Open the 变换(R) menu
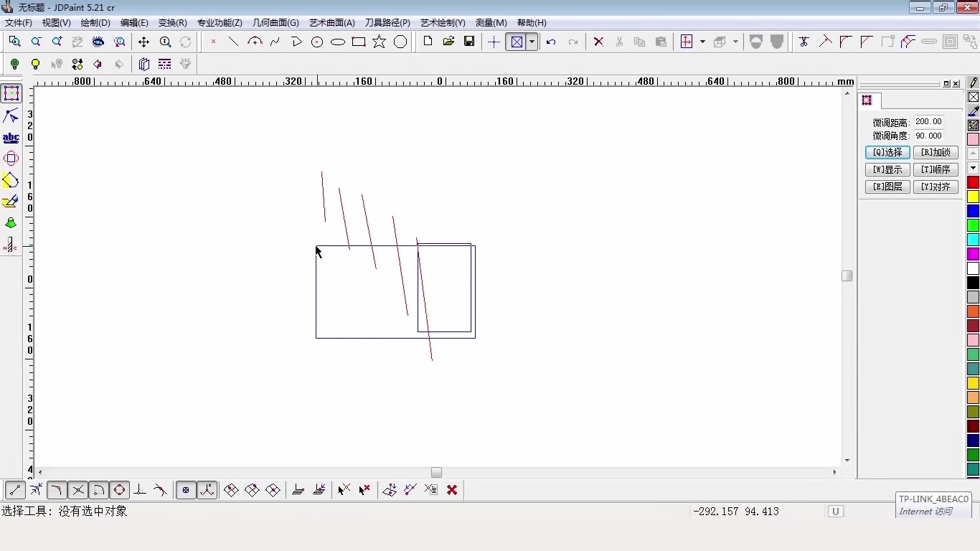 (173, 23)
